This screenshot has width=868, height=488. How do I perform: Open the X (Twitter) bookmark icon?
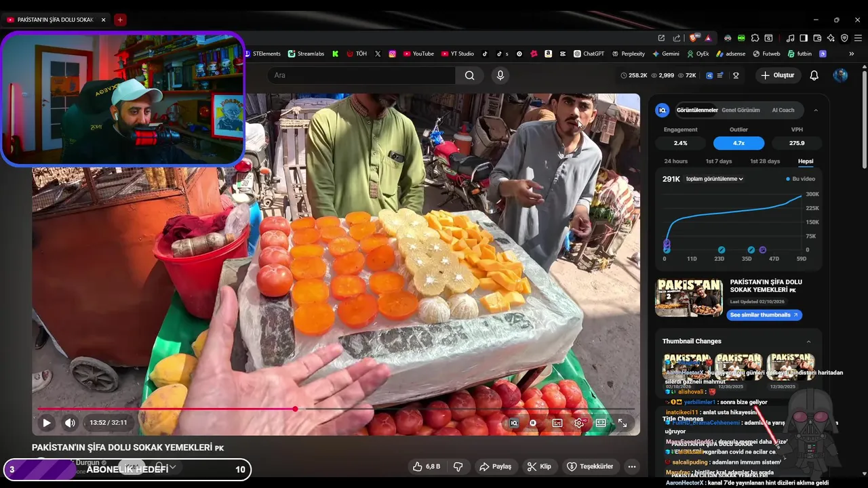378,54
